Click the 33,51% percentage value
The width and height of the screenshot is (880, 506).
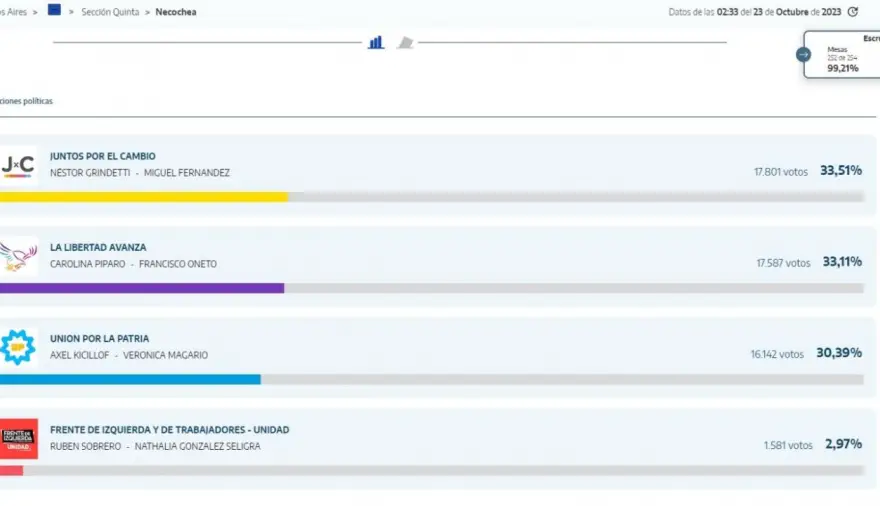[x=841, y=171]
